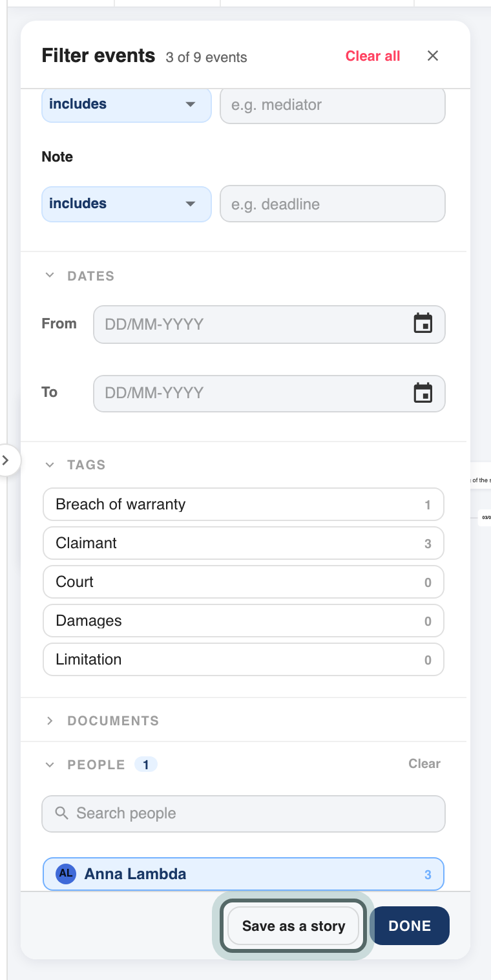
Task: Click Anna Lambda's AL avatar
Action: pyautogui.click(x=66, y=873)
